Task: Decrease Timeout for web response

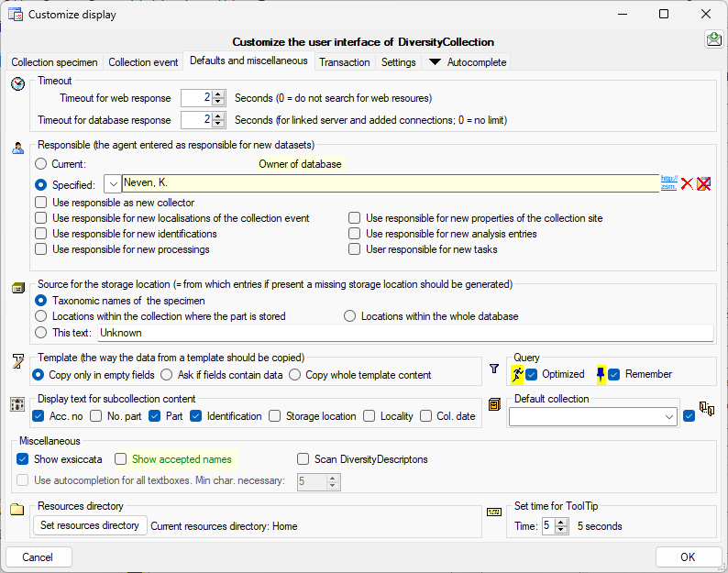Action: tap(218, 102)
